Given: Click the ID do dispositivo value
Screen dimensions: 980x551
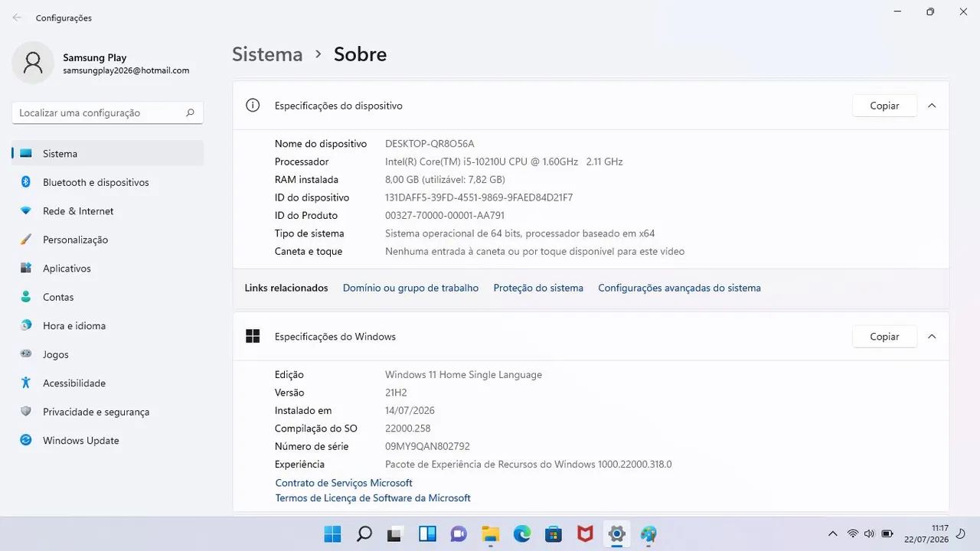Looking at the screenshot, I should [479, 197].
